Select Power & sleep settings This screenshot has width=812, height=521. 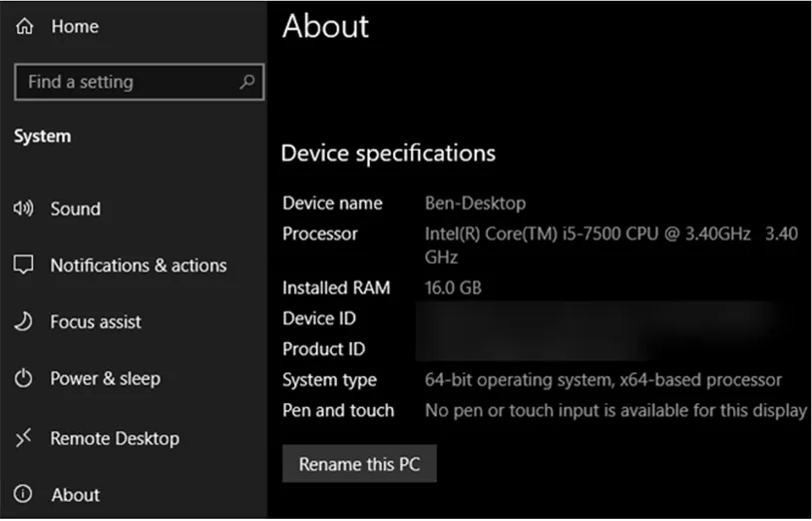click(x=105, y=378)
